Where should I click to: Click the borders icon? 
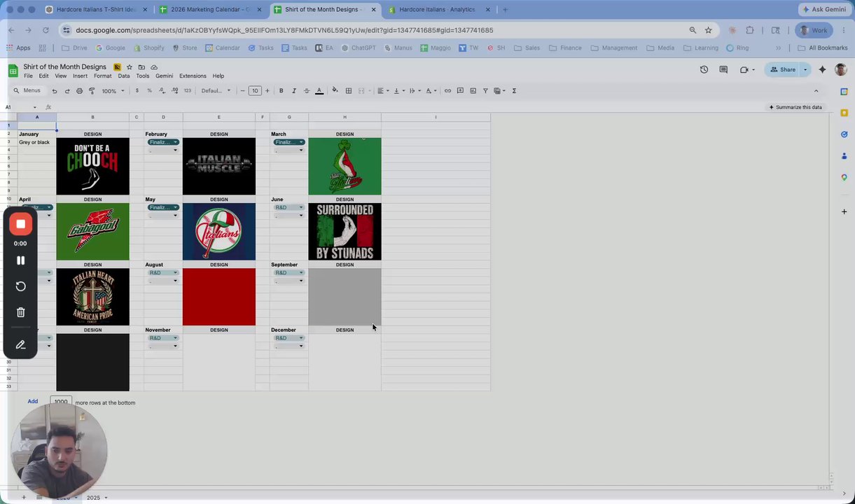point(349,90)
